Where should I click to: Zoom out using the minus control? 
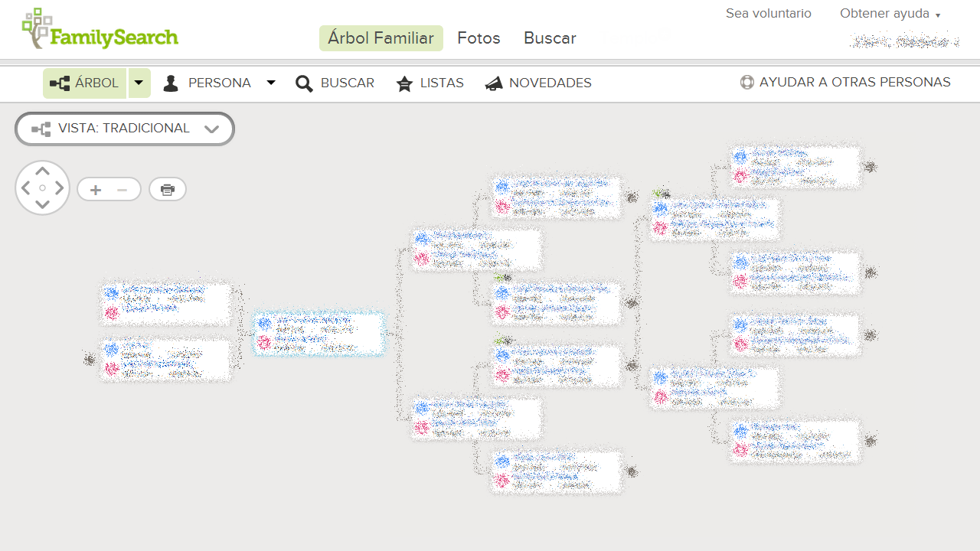[x=122, y=189]
